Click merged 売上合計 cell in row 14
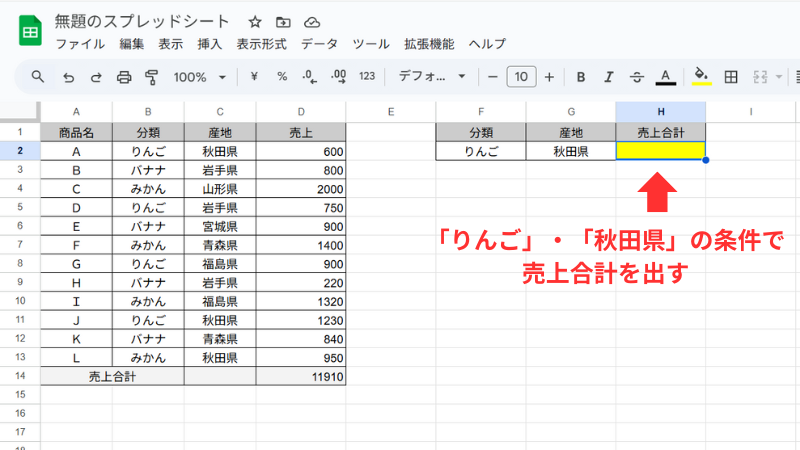 click(x=112, y=377)
